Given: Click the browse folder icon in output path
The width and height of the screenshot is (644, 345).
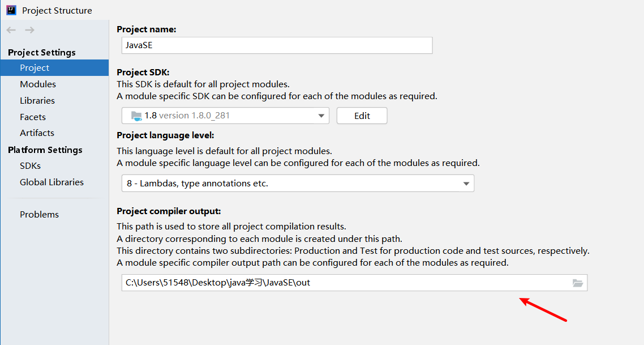Looking at the screenshot, I should pyautogui.click(x=577, y=283).
